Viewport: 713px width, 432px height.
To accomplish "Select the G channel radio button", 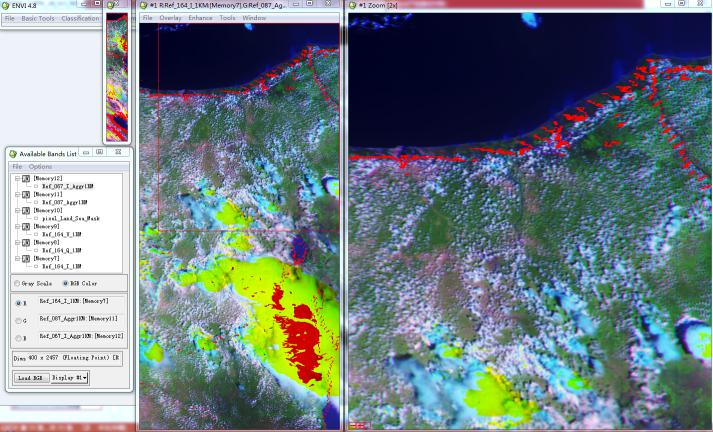I will (18, 320).
